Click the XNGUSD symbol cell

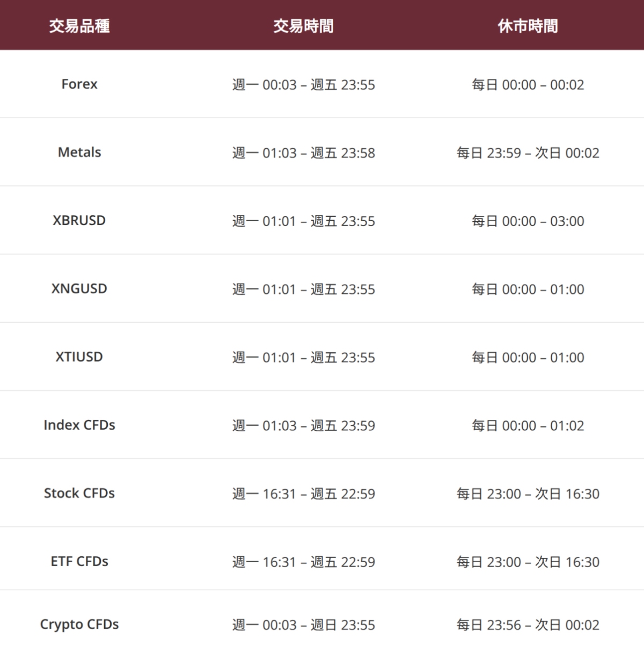79,289
